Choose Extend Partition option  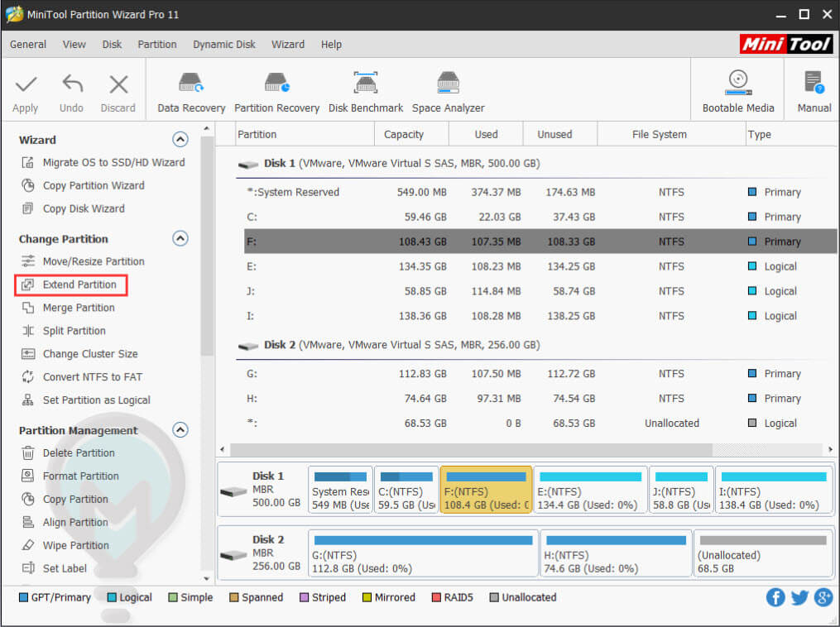(71, 285)
